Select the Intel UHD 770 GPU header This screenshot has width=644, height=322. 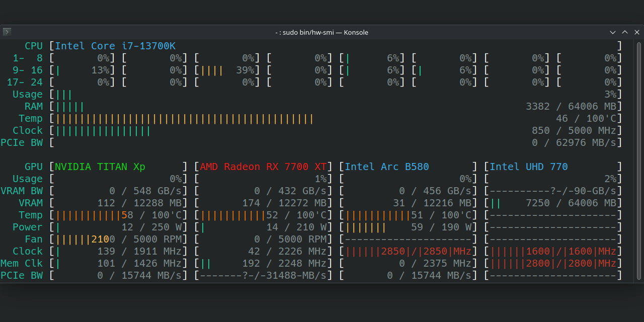coord(529,167)
